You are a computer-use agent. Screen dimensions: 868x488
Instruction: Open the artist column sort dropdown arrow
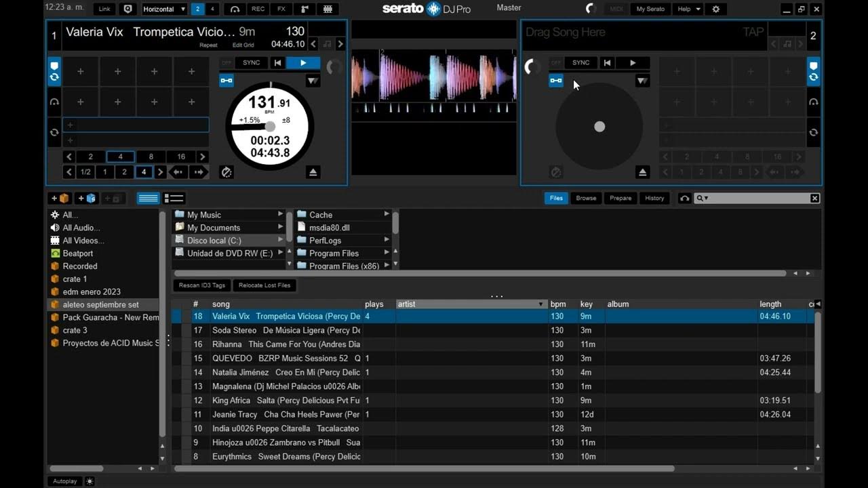(540, 304)
